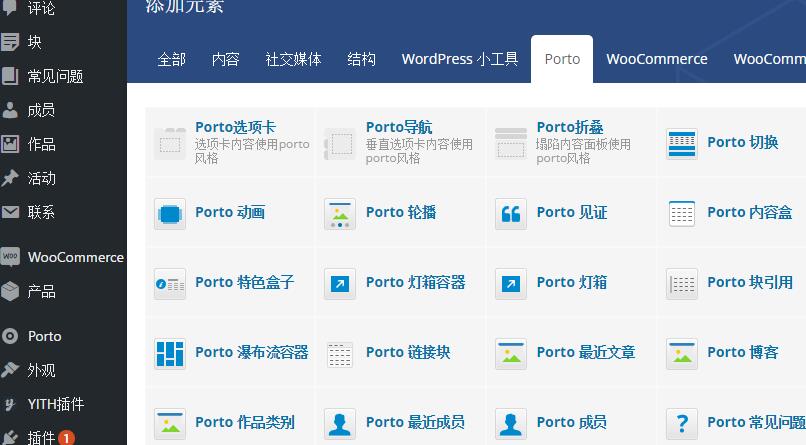Viewport: 806px width, 445px height.
Task: Click the Porto 链接块 grid icon
Action: pyautogui.click(x=340, y=354)
